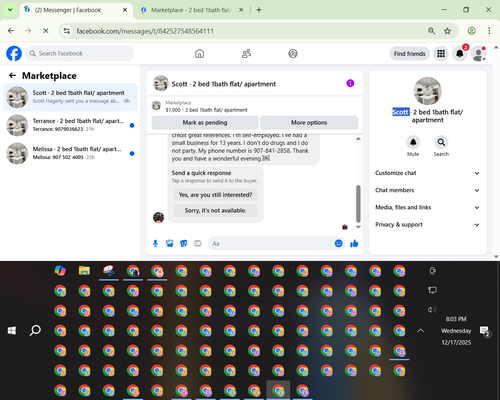Open the Facebook menu grid icon
Viewport: 500px width, 400px height.
[441, 54]
